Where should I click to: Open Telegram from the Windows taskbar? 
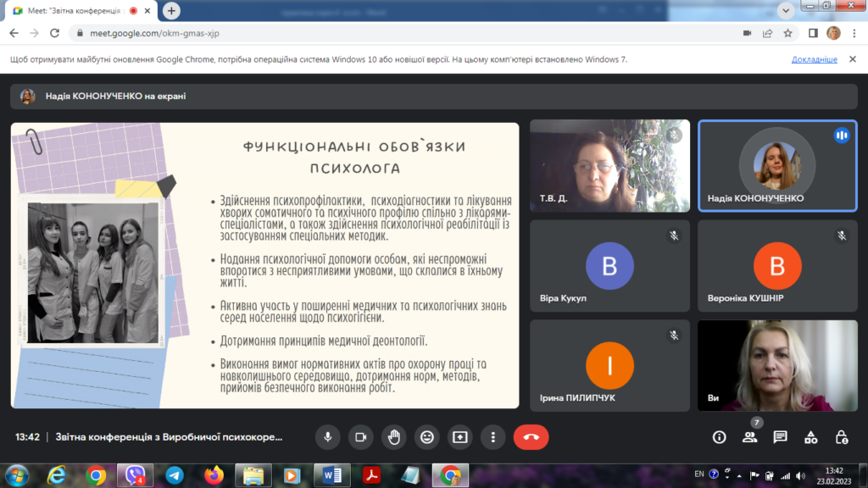point(175,475)
